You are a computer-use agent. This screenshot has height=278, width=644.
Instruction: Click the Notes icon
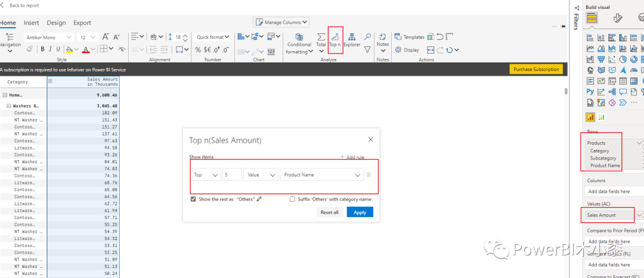click(382, 37)
